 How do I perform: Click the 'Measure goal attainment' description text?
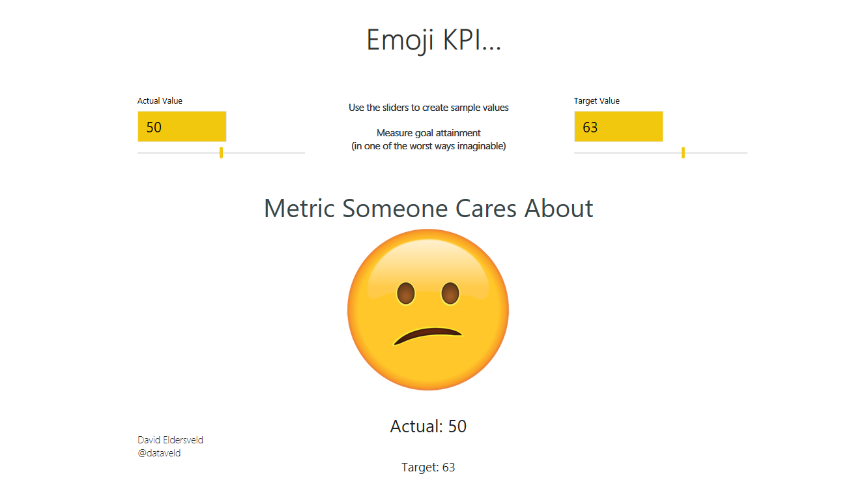coord(428,132)
